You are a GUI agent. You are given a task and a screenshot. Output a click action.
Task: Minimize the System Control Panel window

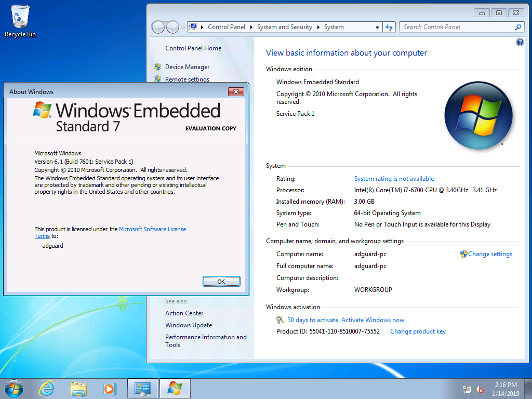pyautogui.click(x=482, y=13)
